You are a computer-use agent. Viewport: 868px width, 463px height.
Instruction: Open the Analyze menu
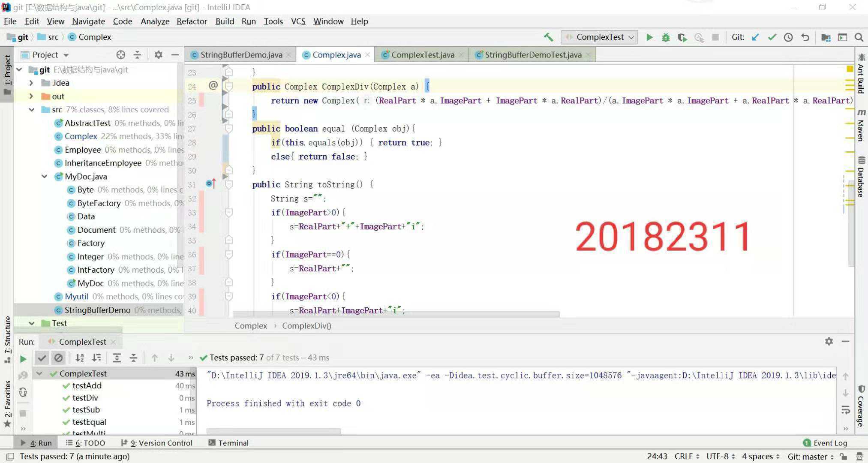[155, 21]
